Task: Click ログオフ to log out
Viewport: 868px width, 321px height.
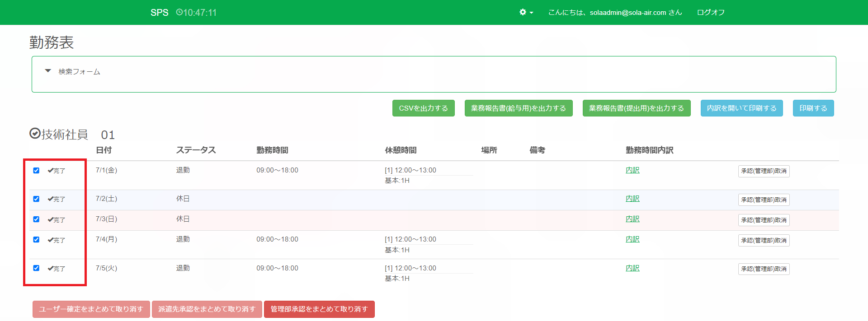Action: (x=710, y=12)
